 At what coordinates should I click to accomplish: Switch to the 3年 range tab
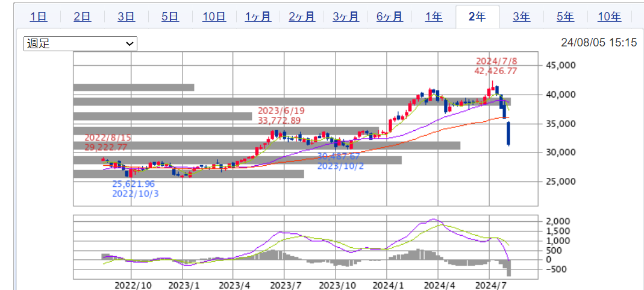click(x=521, y=17)
